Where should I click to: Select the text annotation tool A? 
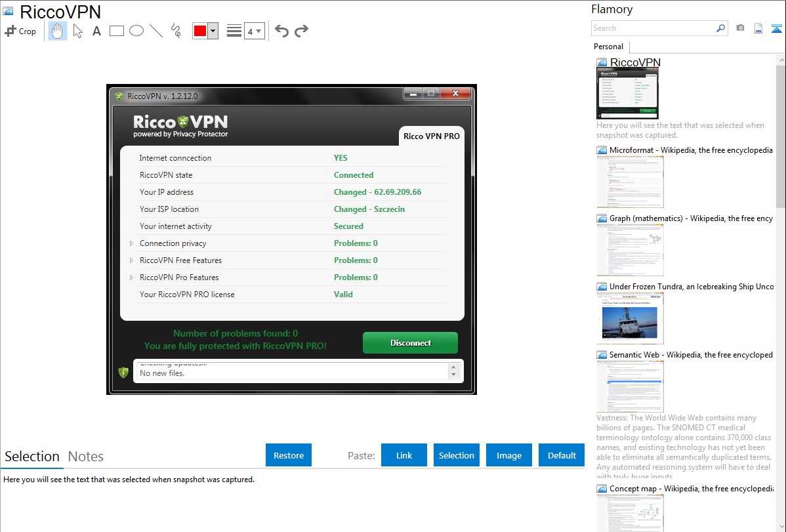tap(96, 31)
